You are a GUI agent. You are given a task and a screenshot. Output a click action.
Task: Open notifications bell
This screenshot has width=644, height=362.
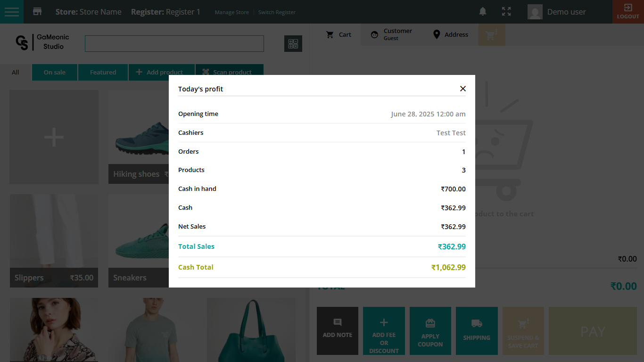(482, 12)
